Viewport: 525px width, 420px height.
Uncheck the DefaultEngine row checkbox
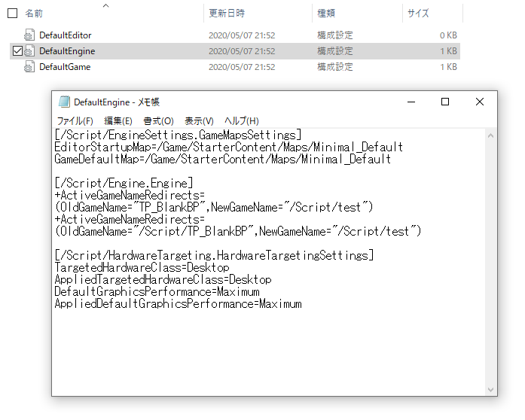point(17,51)
